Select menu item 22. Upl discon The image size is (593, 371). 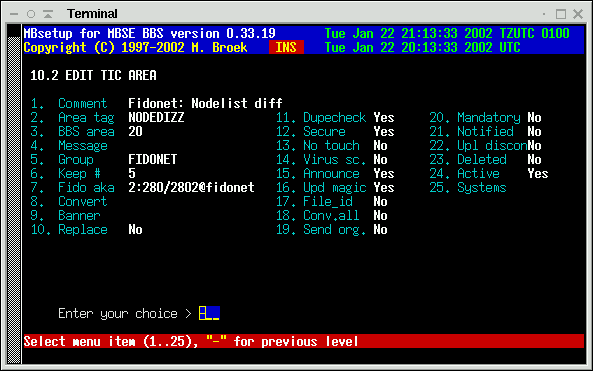[478, 146]
